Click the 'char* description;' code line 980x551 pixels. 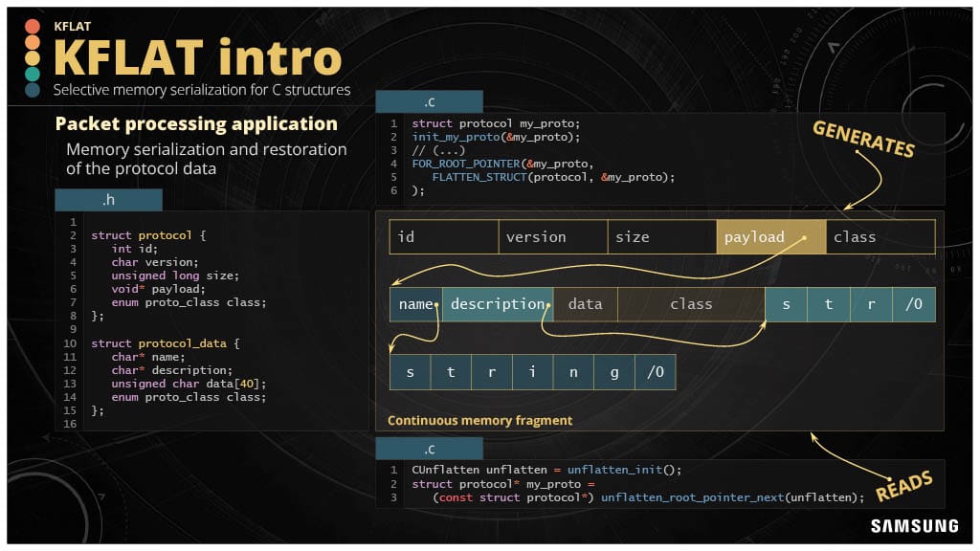coord(172,370)
